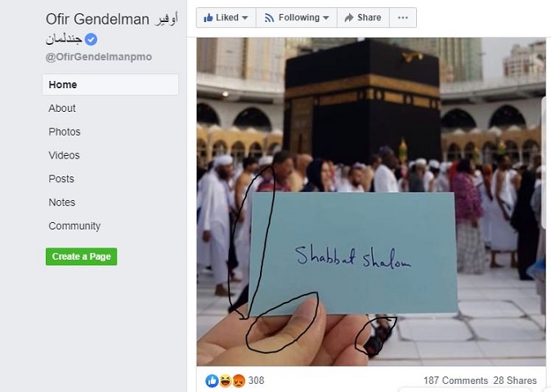Viewport: 551px width, 392px height.
Task: Open the 187 Comments link
Action: click(x=455, y=381)
